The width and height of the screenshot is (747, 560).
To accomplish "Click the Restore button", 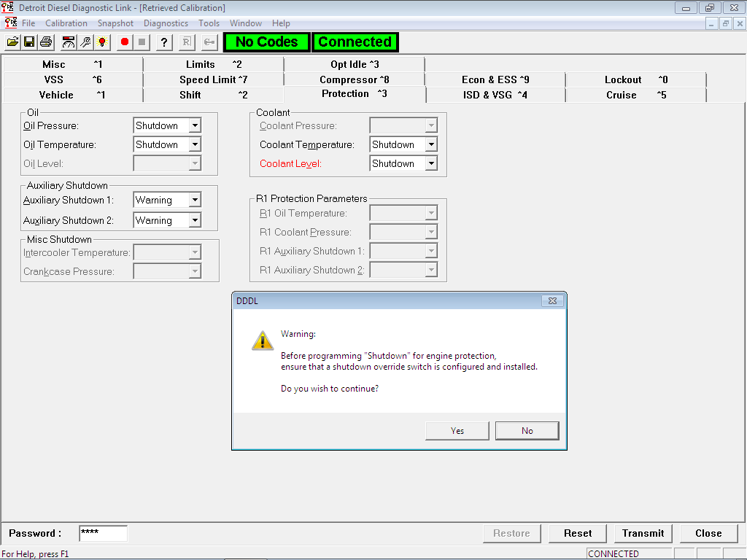I will point(511,533).
